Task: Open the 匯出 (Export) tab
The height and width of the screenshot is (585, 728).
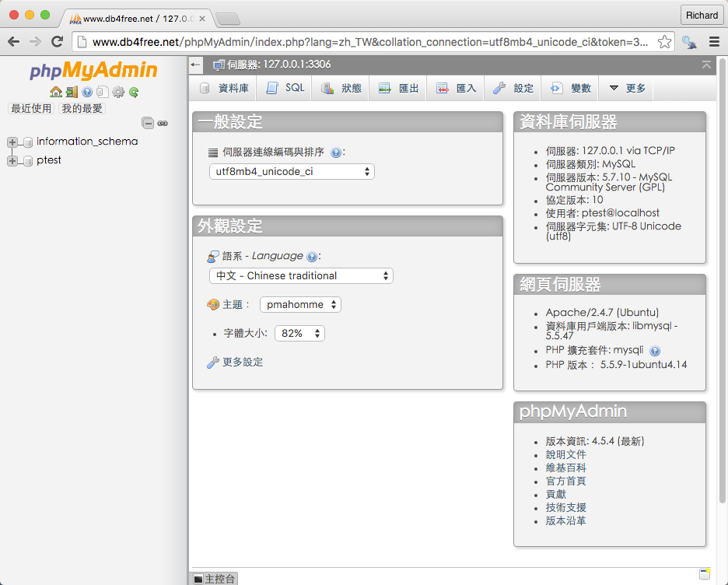Action: click(399, 89)
